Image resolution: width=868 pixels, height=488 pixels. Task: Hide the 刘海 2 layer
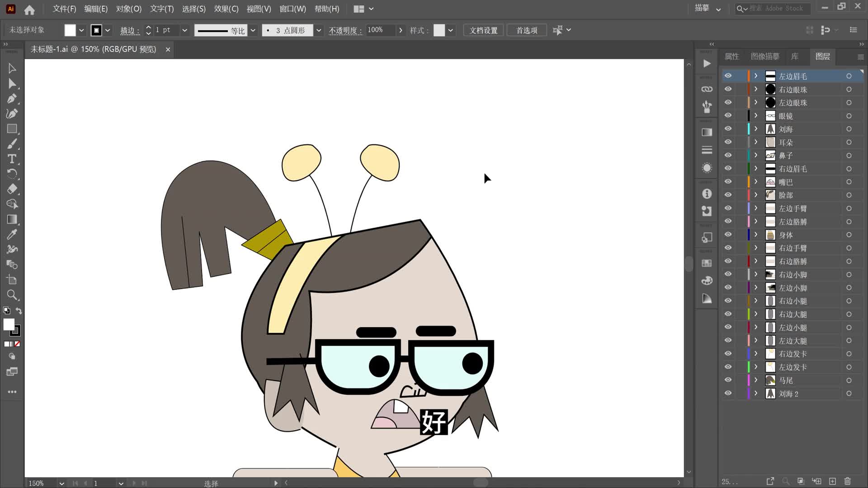point(728,394)
